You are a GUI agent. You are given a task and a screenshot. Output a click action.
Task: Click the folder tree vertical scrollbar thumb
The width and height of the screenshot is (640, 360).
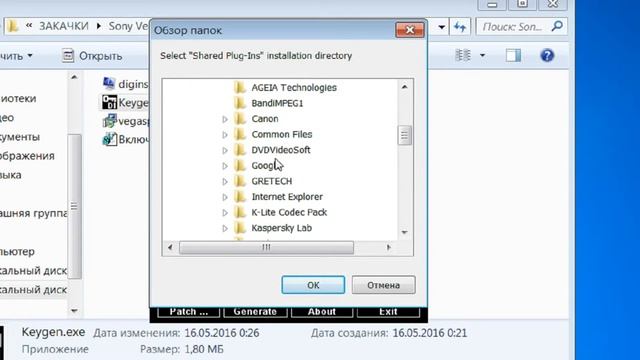[x=404, y=135]
